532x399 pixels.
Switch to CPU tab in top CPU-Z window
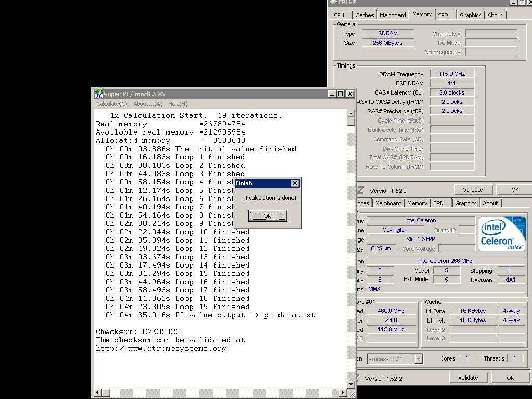point(339,15)
